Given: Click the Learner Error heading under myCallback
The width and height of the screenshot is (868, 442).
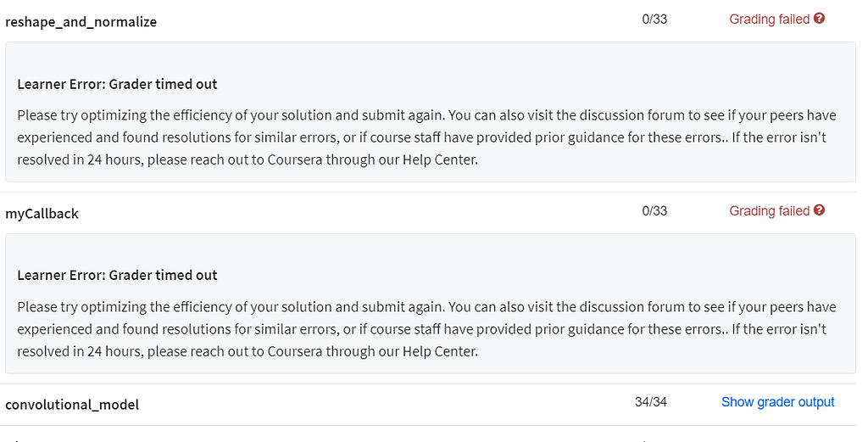Looking at the screenshot, I should tap(117, 275).
